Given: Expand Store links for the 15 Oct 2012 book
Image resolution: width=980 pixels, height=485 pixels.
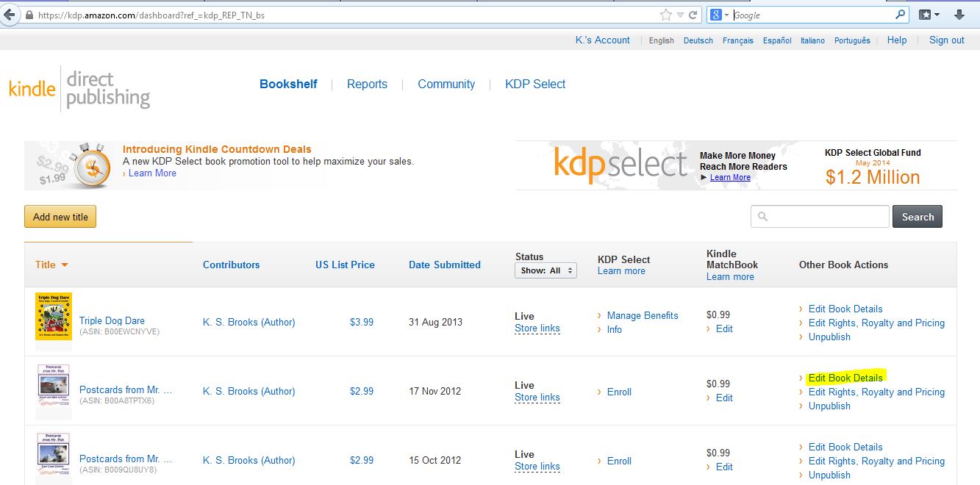Looking at the screenshot, I should click(537, 467).
